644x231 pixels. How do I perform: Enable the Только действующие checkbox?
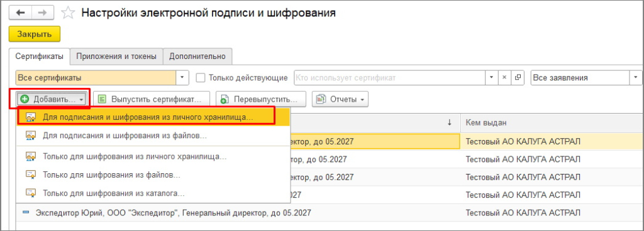201,78
